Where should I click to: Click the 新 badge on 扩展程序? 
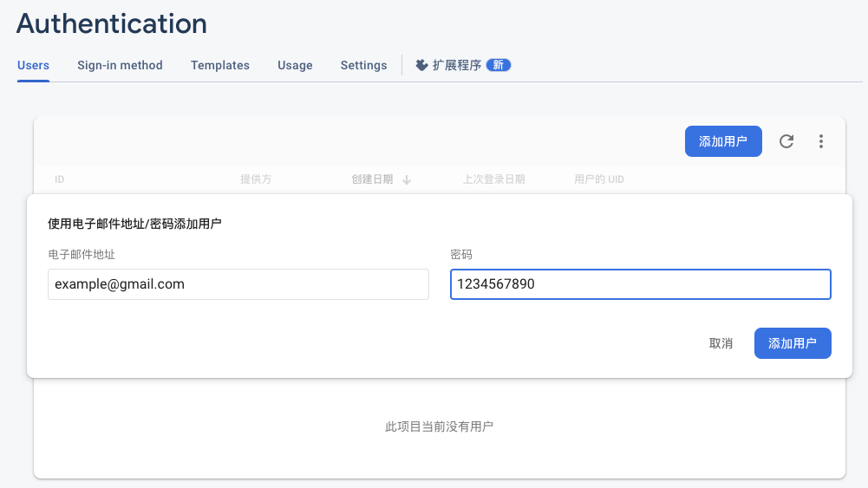[499, 65]
